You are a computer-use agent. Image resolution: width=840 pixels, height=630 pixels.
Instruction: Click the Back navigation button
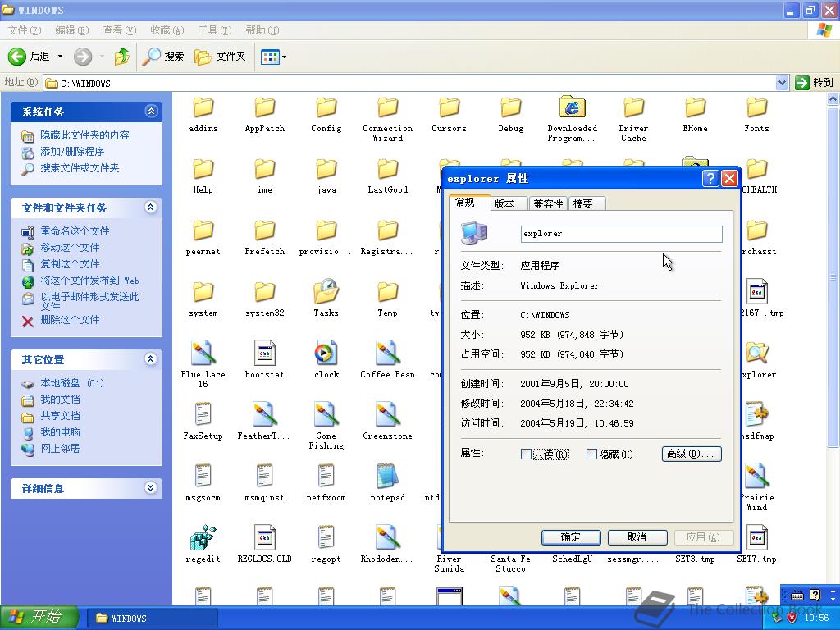[x=29, y=57]
